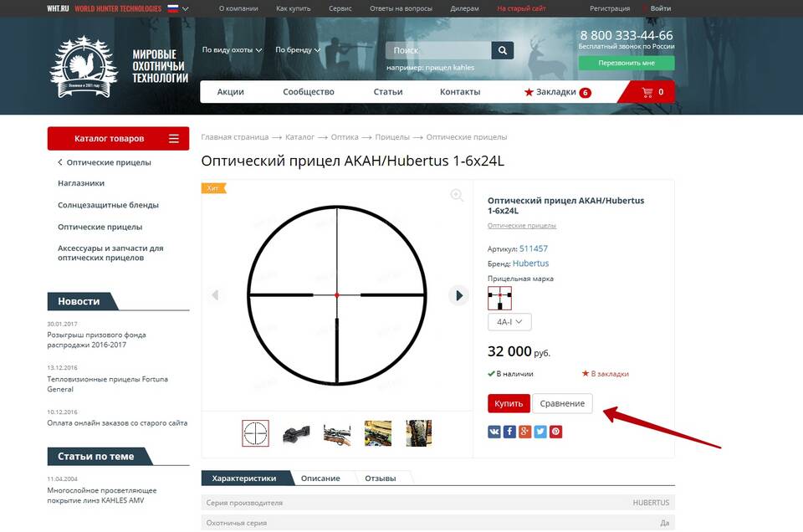
Task: Click 'Войти' login link
Action: [x=661, y=8]
